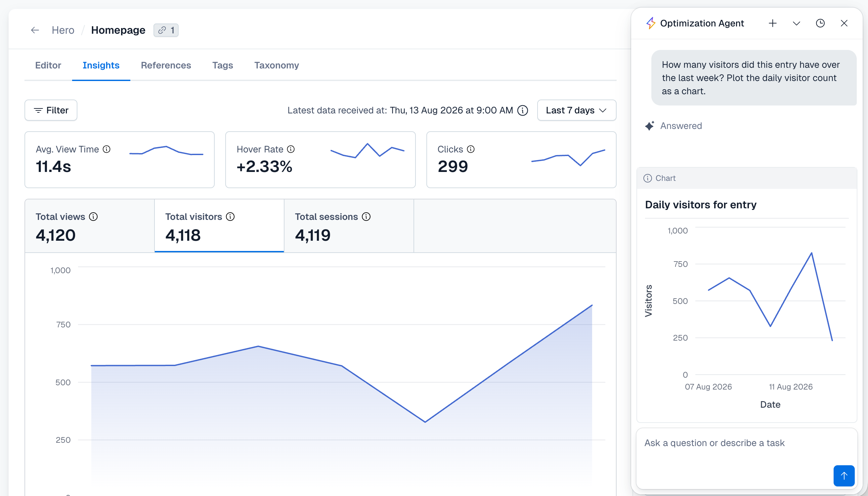Click the Chart header info icon
The height and width of the screenshot is (496, 868).
[647, 178]
